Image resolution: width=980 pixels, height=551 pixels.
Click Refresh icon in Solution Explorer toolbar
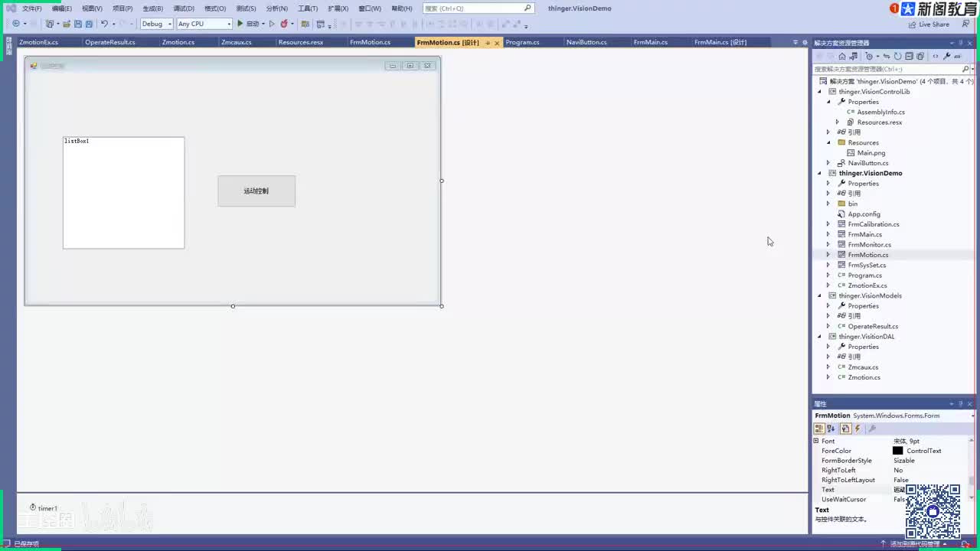(x=898, y=56)
